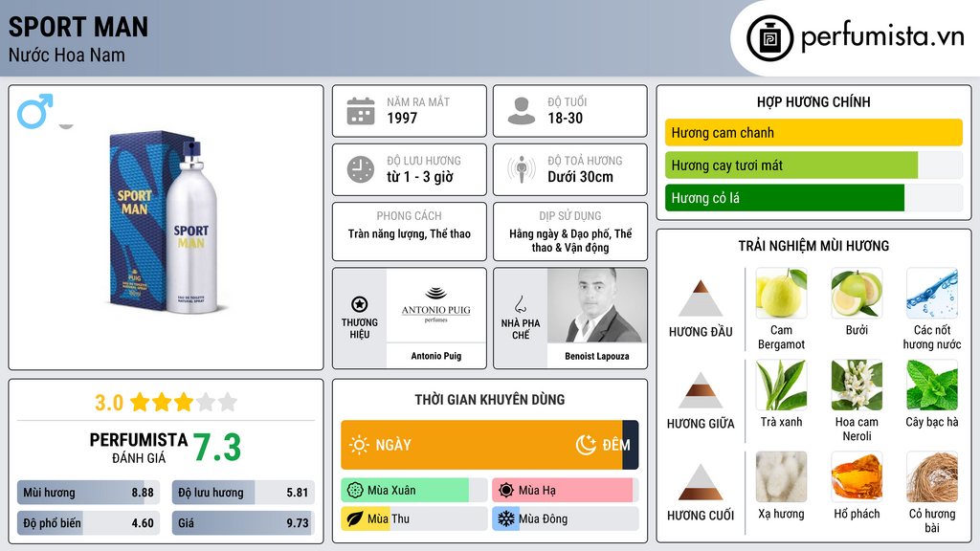Click the style text Tràn năng lượng, Thể thao

click(410, 233)
